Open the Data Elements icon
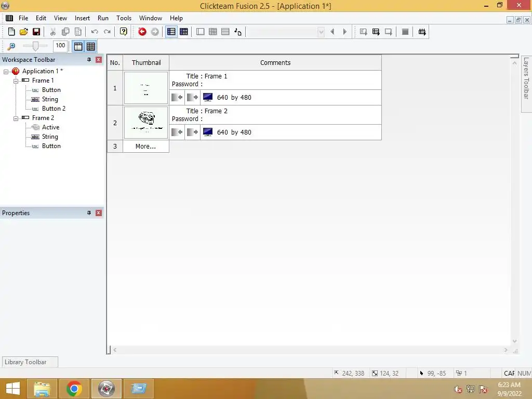The width and height of the screenshot is (532, 399). point(238,32)
